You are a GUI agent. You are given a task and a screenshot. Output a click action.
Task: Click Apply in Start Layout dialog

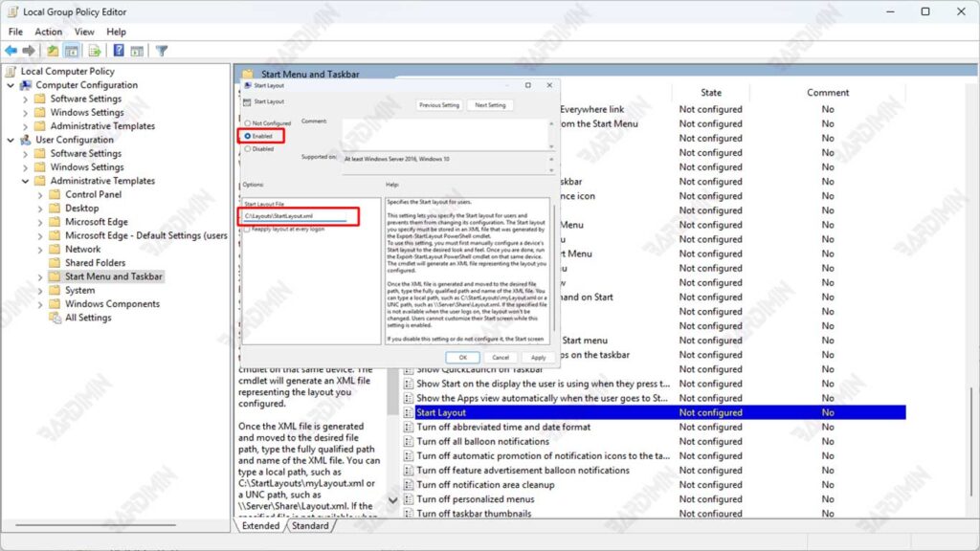pos(538,358)
